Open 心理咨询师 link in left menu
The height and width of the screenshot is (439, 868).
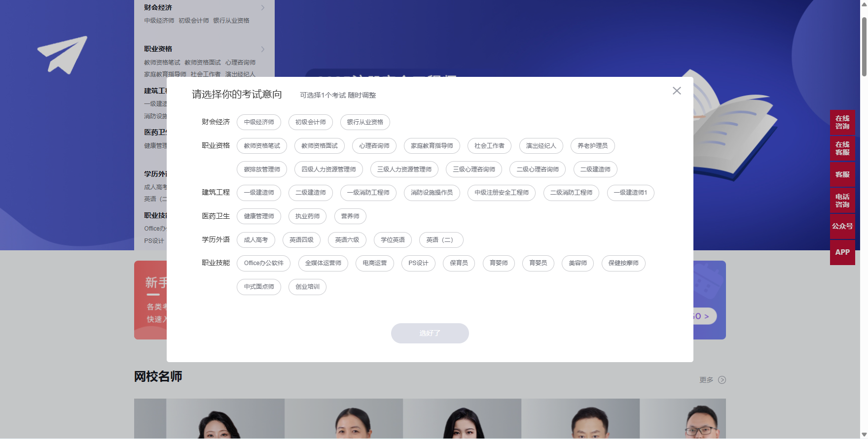click(240, 63)
